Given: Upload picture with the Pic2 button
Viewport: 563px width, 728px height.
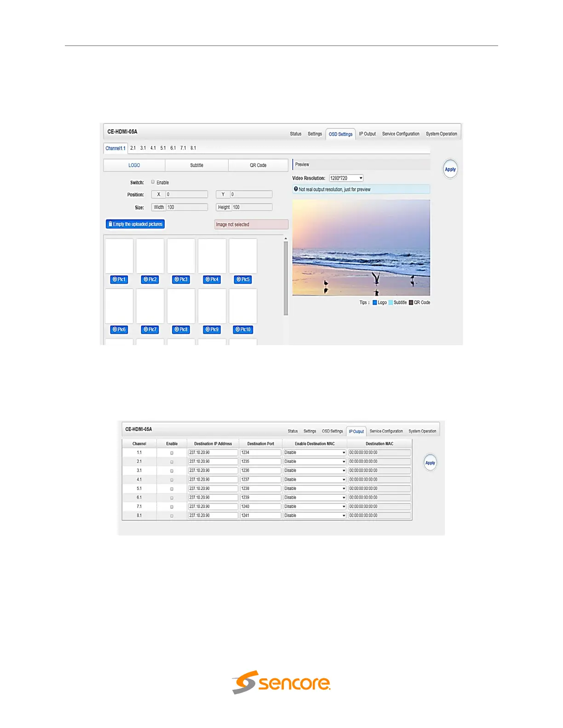Looking at the screenshot, I should (150, 279).
